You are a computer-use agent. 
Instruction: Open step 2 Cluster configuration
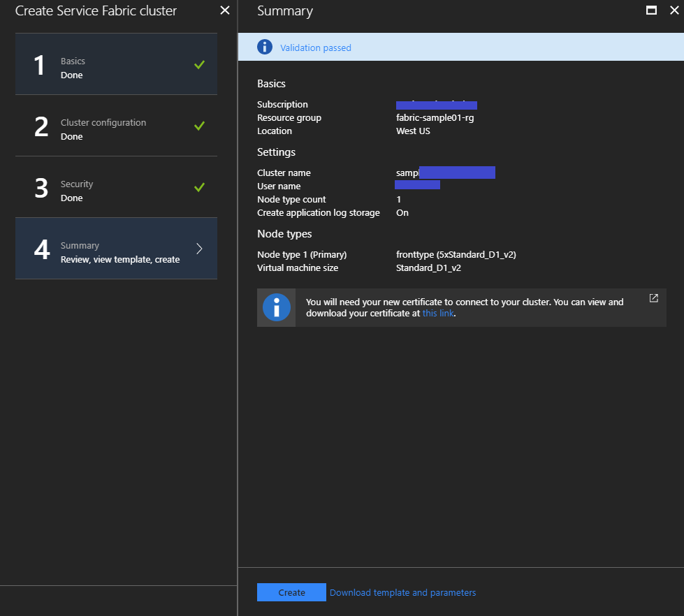click(116, 126)
